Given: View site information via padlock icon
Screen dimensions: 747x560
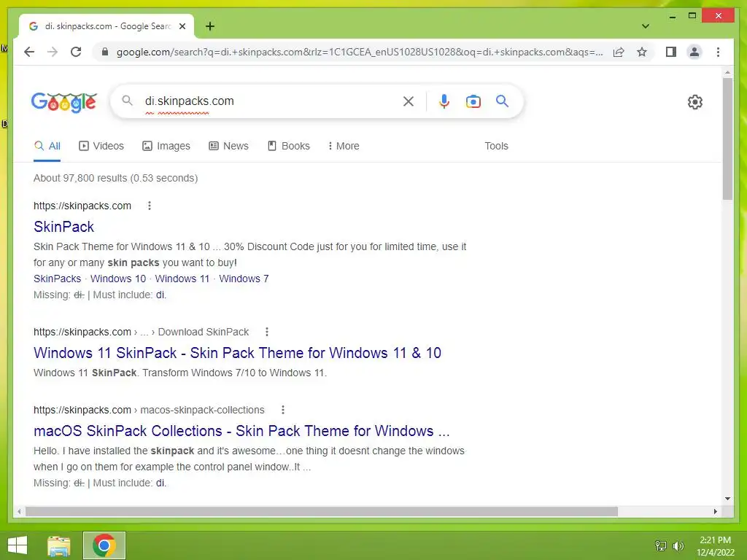Looking at the screenshot, I should click(x=105, y=52).
